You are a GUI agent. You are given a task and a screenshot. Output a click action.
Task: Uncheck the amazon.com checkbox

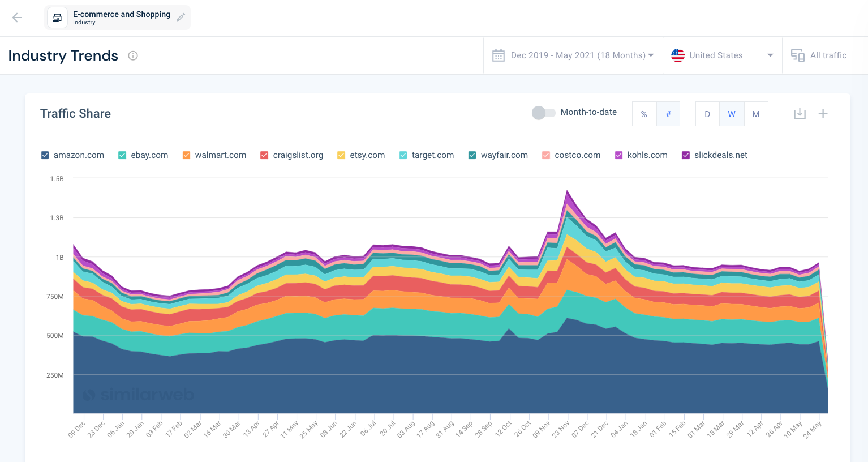pyautogui.click(x=44, y=155)
